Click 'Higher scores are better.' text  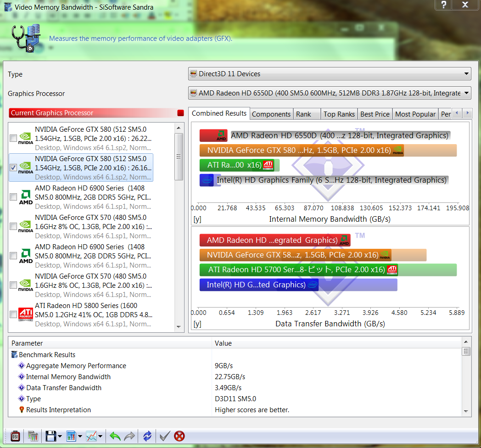(x=252, y=410)
